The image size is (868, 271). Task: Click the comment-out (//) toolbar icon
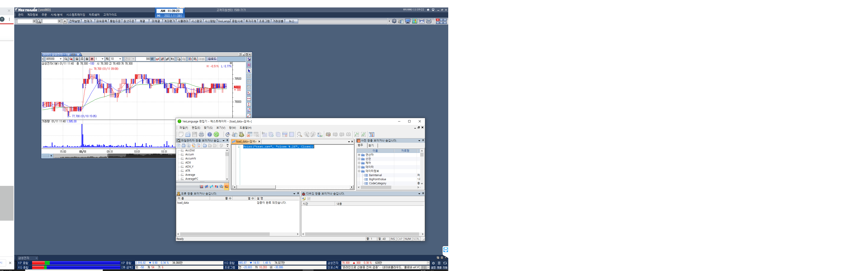point(363,134)
